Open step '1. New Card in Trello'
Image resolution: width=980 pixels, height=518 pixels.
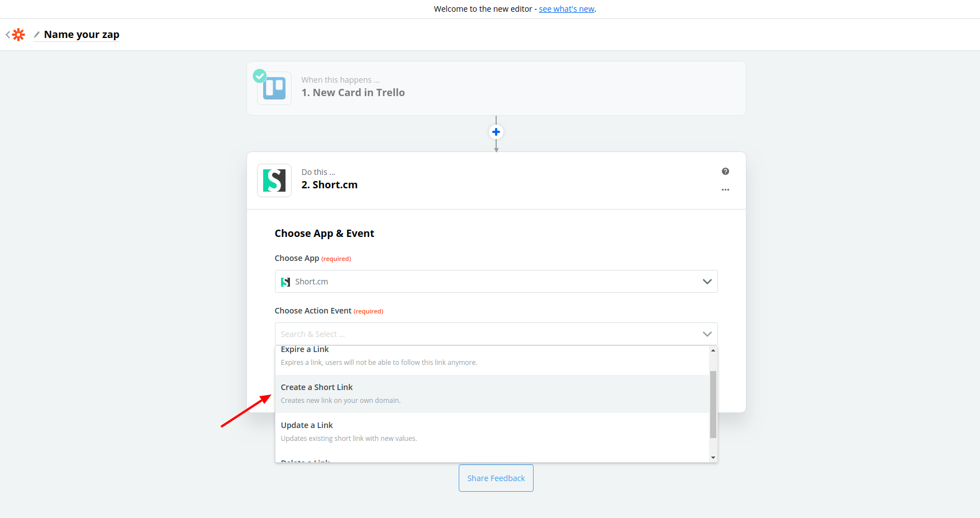[496, 88]
